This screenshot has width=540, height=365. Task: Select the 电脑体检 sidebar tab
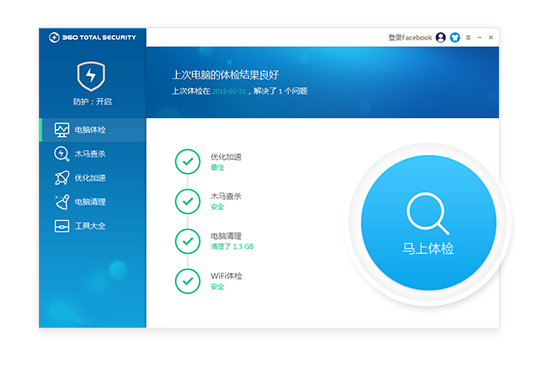pos(93,130)
